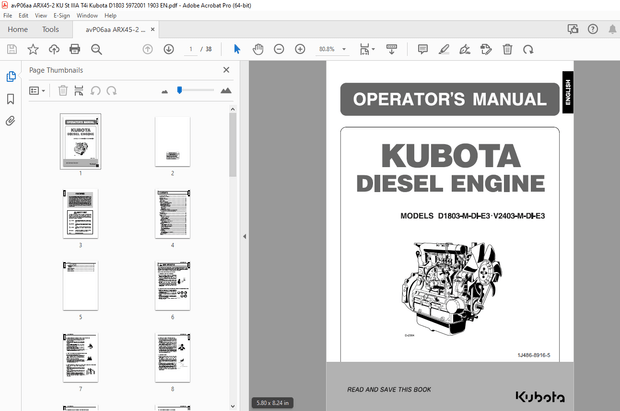Bookmark file with star icon
The width and height of the screenshot is (620, 411).
coord(33,49)
